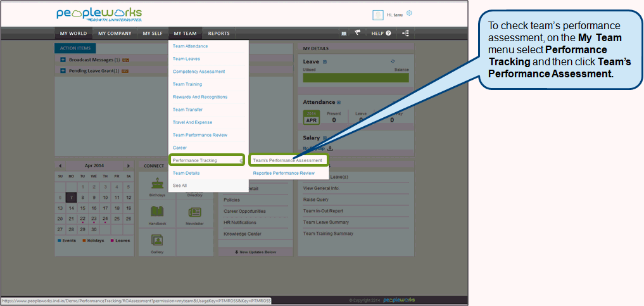This screenshot has height=306, width=644.
Task: Open HR Notifications link
Action: [240, 222]
